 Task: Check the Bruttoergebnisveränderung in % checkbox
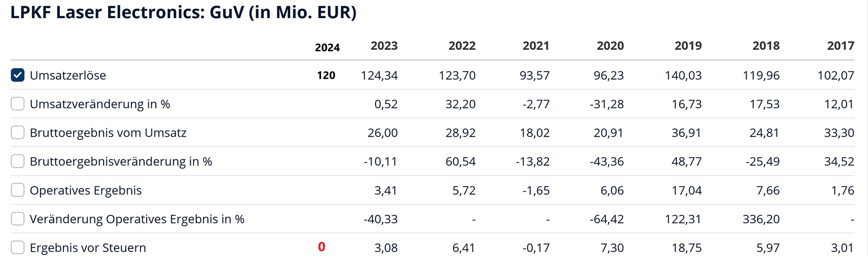tap(18, 161)
